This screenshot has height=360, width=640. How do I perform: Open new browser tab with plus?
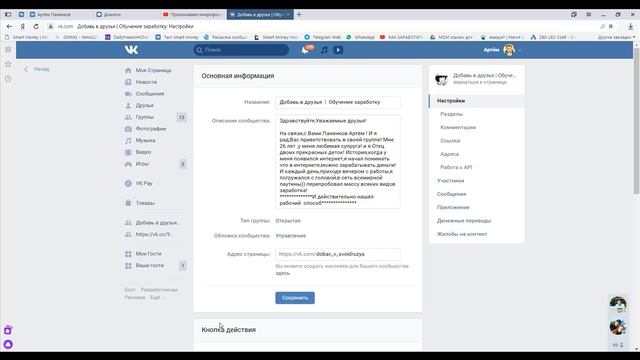[299, 14]
